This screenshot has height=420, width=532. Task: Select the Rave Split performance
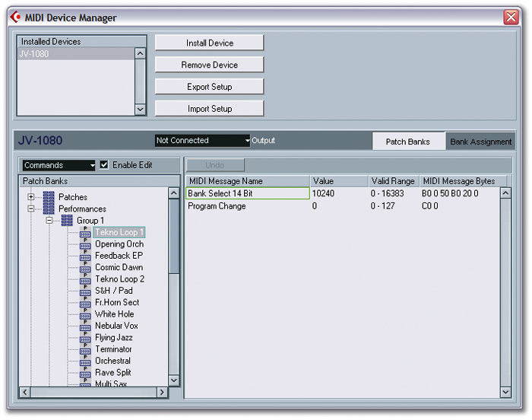tap(113, 372)
